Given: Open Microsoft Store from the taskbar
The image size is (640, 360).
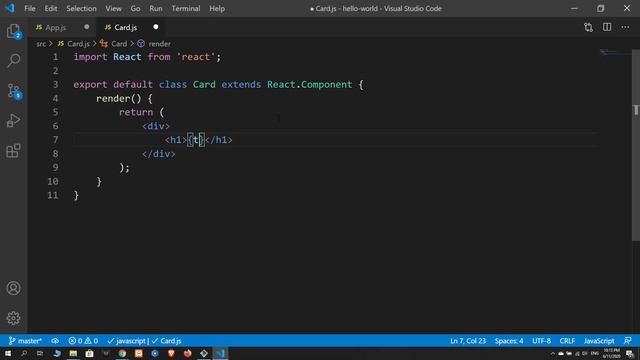Looking at the screenshot, I should (x=89, y=353).
